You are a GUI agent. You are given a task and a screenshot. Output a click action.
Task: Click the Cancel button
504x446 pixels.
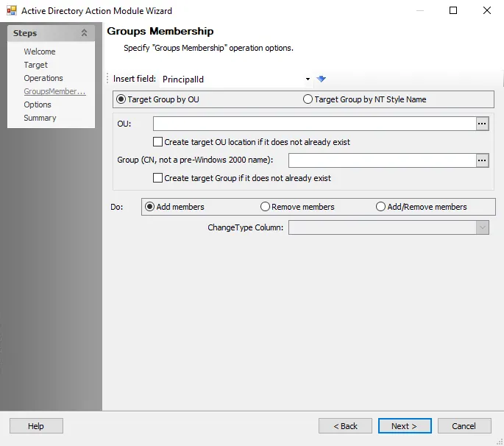464,426
